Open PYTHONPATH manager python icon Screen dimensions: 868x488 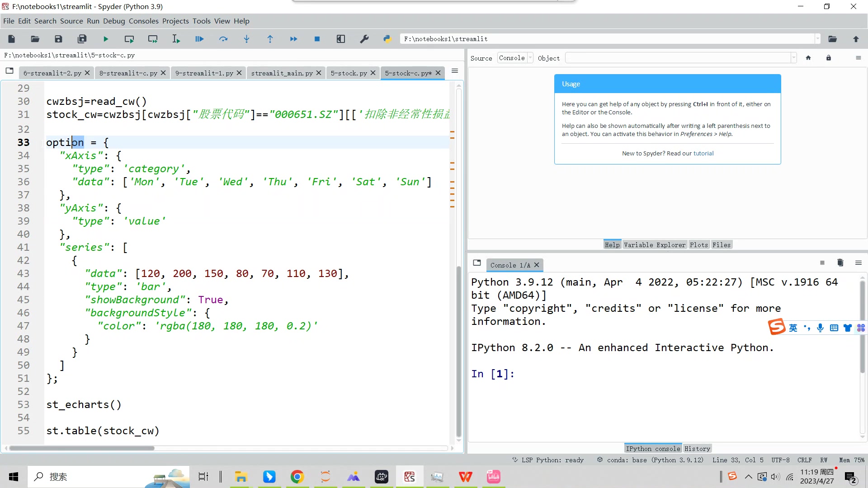tap(387, 39)
